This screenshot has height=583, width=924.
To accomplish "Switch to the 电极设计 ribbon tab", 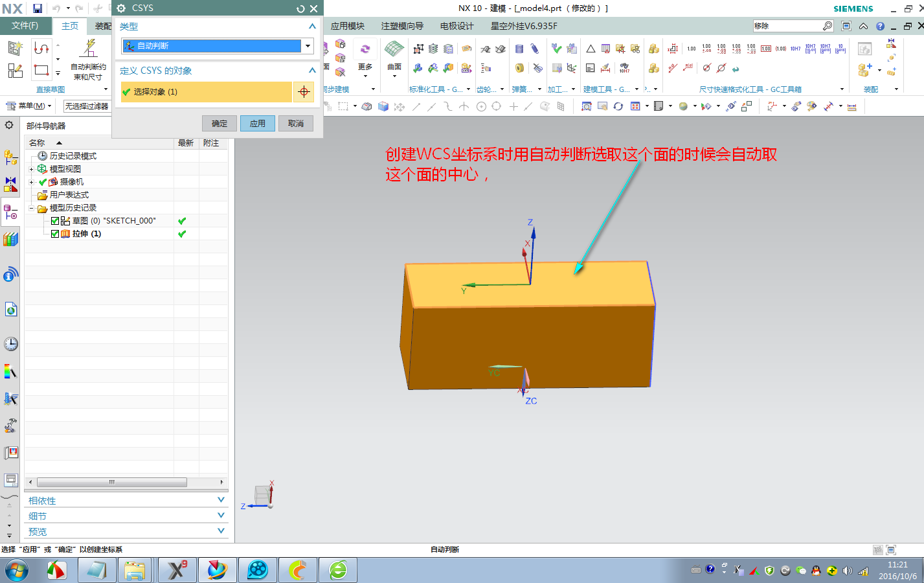I will click(457, 26).
